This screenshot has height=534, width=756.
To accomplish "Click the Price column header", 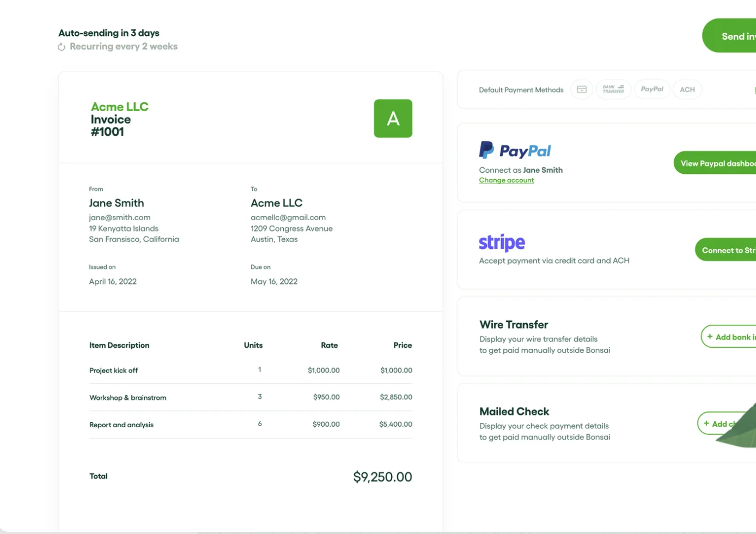I will 403,345.
